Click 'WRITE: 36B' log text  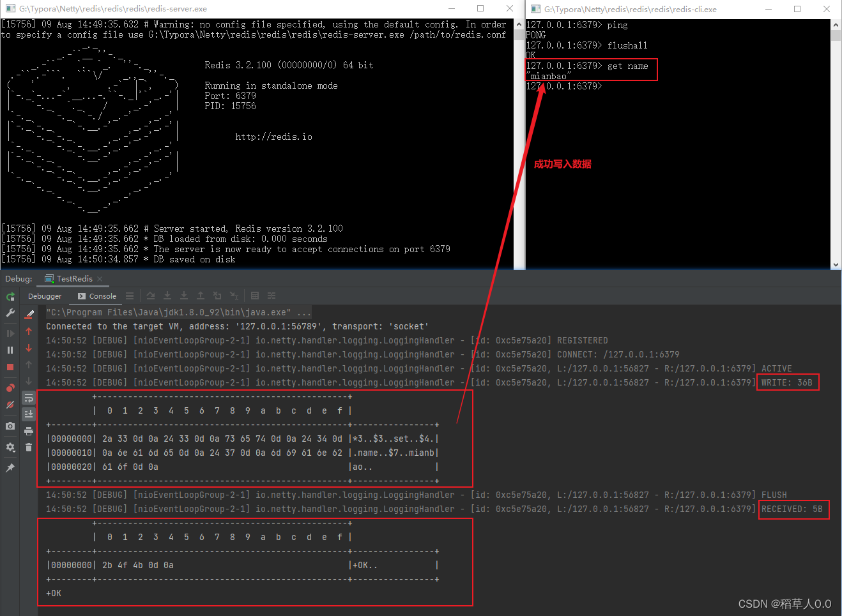(x=787, y=382)
